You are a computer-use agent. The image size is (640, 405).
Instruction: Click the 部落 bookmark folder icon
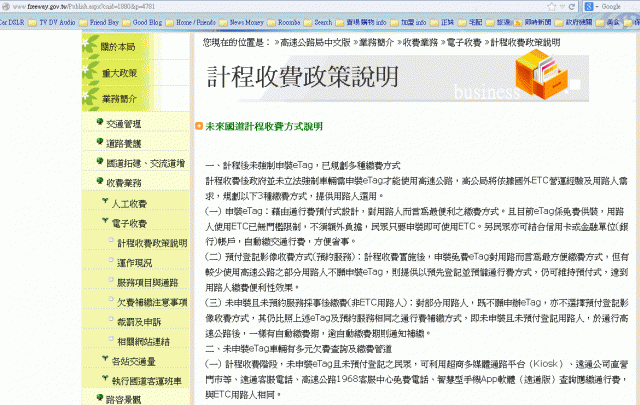[490, 22]
